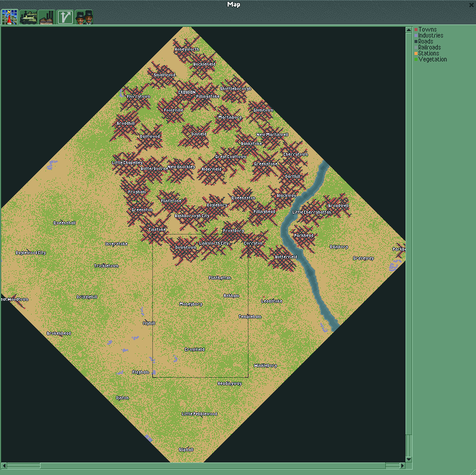Click the Edinburg town label
476x475 pixels.
(x=339, y=247)
